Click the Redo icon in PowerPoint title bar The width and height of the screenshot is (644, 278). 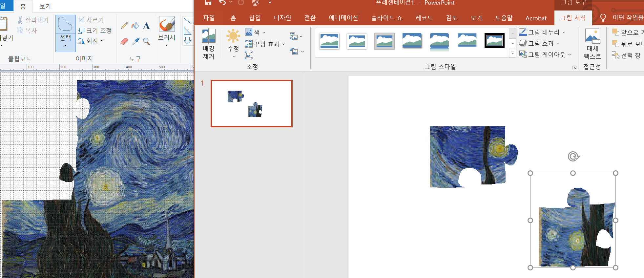(241, 3)
